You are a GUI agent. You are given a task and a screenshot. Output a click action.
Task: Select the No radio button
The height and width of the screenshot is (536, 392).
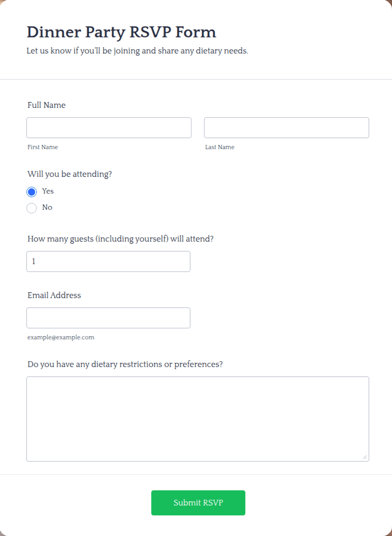tap(32, 208)
